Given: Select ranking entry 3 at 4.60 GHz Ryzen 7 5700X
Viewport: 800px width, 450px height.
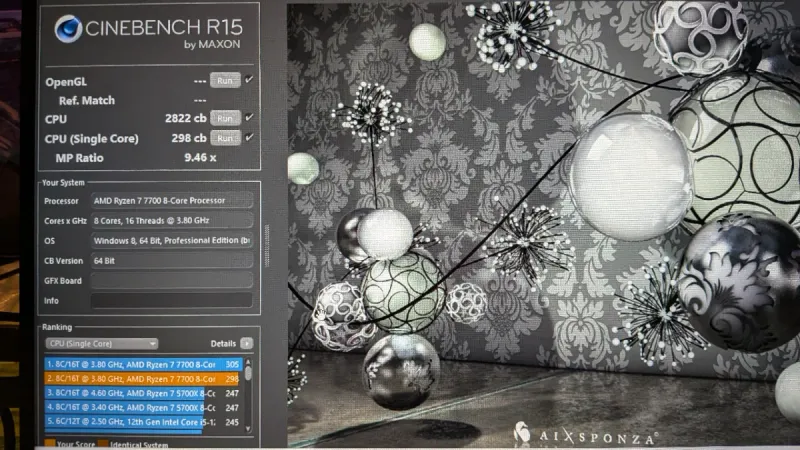Looking at the screenshot, I should pyautogui.click(x=143, y=393).
